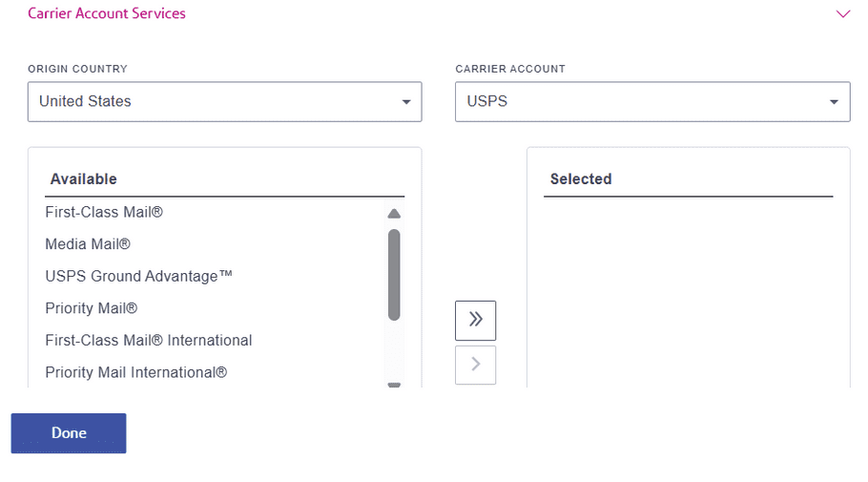Pick USPS Ground Advantage™ service
868x482 pixels.
[139, 276]
